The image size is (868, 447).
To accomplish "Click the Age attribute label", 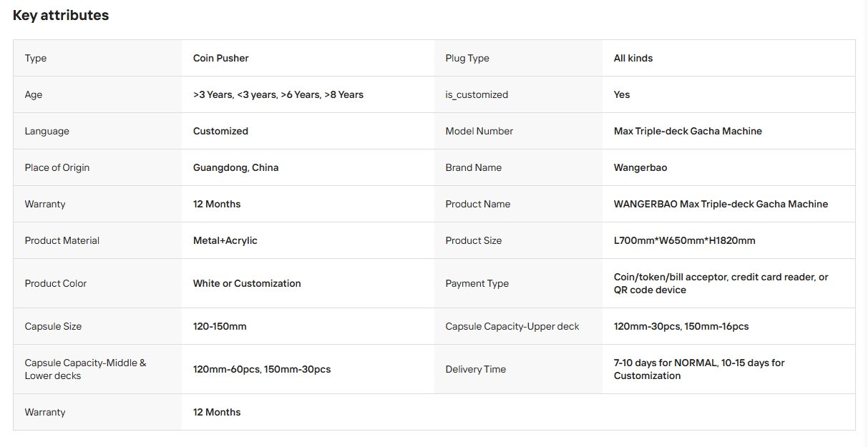I will pos(34,94).
